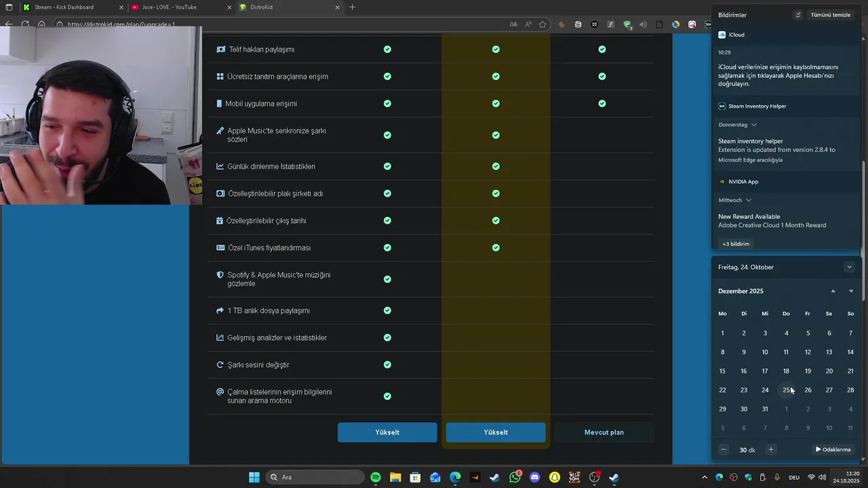This screenshot has height=488, width=868.
Task: Click first-column checkmark for Günlük dinlenme istatistikleri
Action: tap(387, 166)
